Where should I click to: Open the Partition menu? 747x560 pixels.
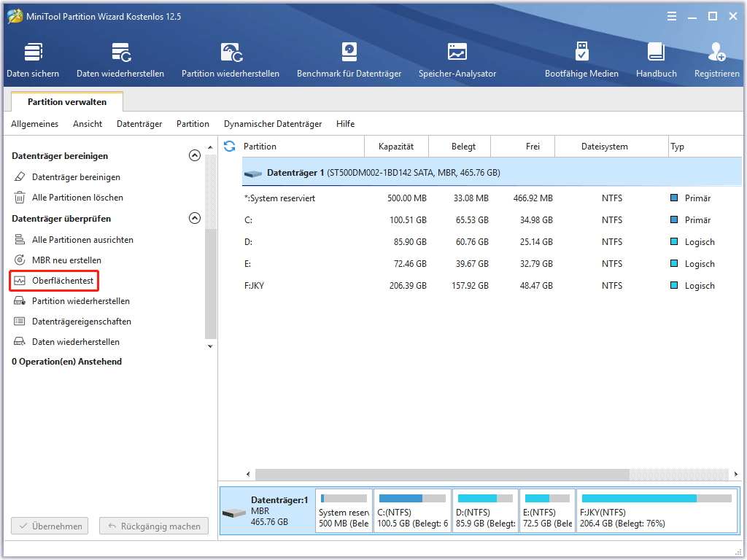pyautogui.click(x=193, y=124)
